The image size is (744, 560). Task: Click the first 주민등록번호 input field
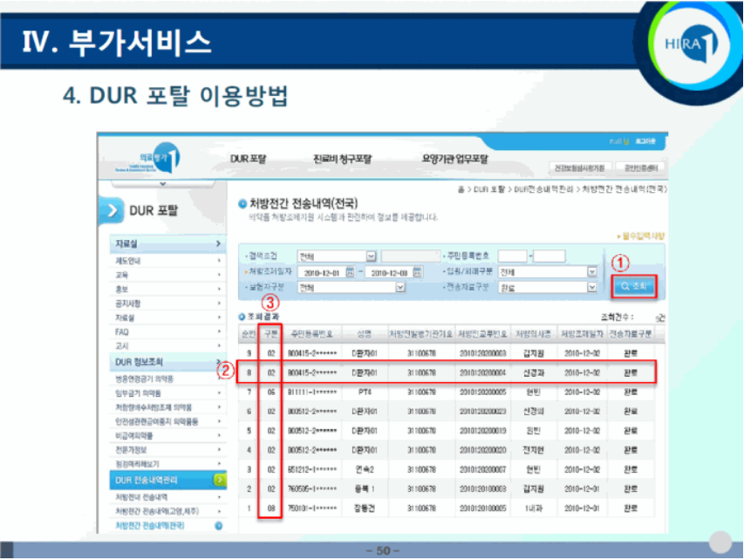tap(512, 256)
